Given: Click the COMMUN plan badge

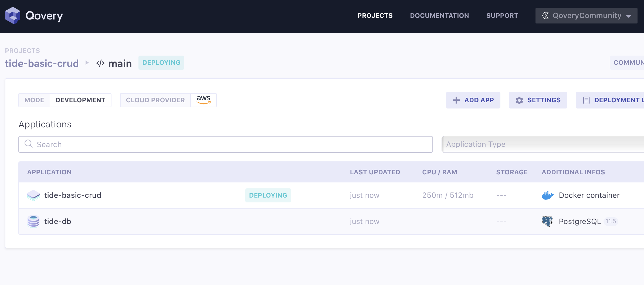Looking at the screenshot, I should 627,63.
